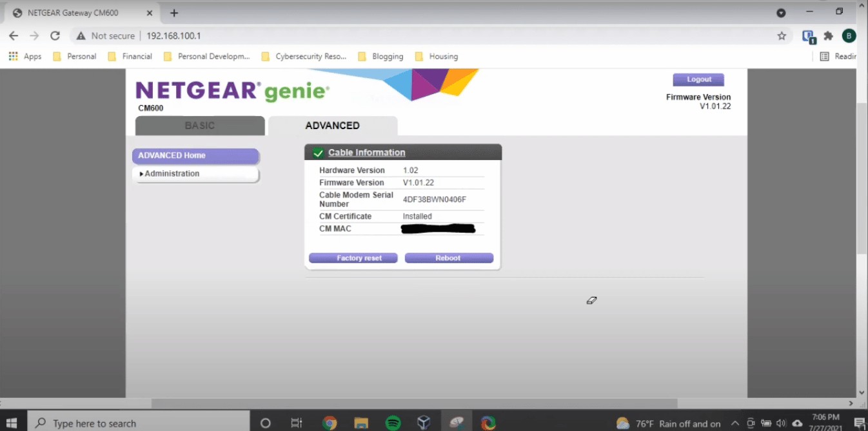Image resolution: width=868 pixels, height=431 pixels.
Task: Launch Spotify from the taskbar
Action: point(393,423)
